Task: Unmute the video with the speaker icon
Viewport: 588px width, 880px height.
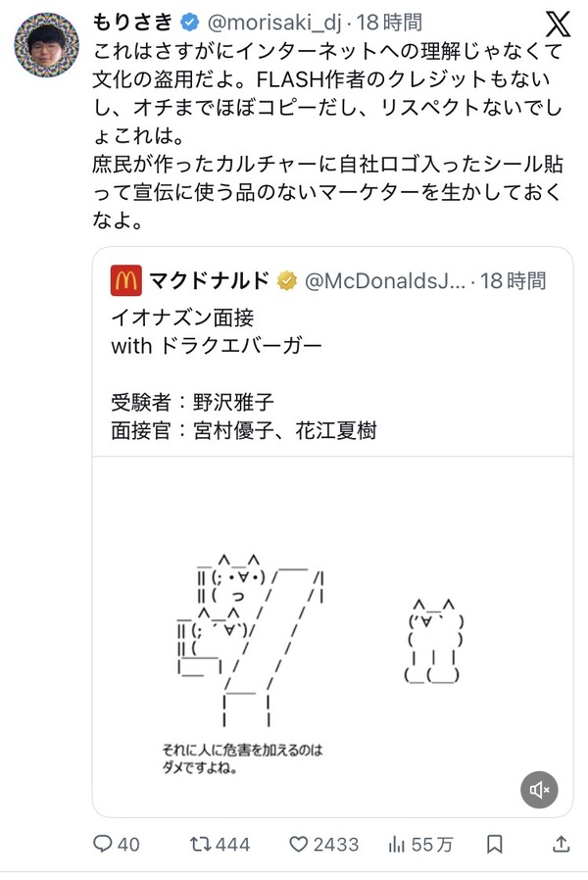Action: [x=539, y=790]
